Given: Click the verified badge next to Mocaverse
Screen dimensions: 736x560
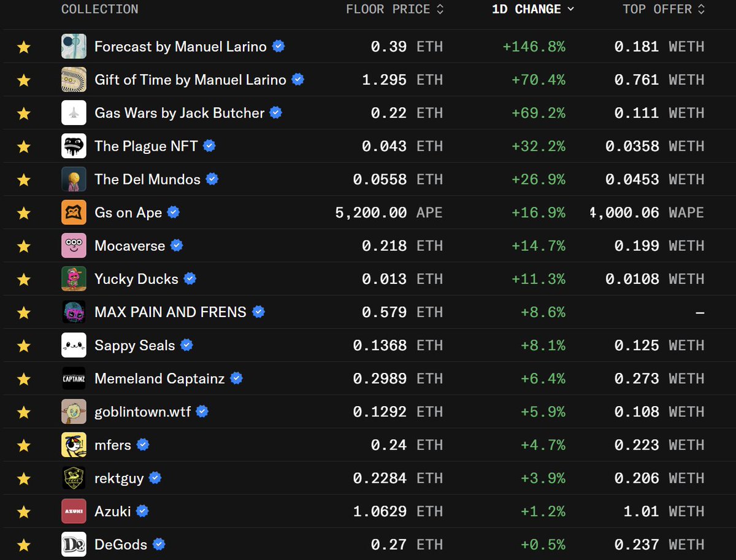Looking at the screenshot, I should coord(177,245).
